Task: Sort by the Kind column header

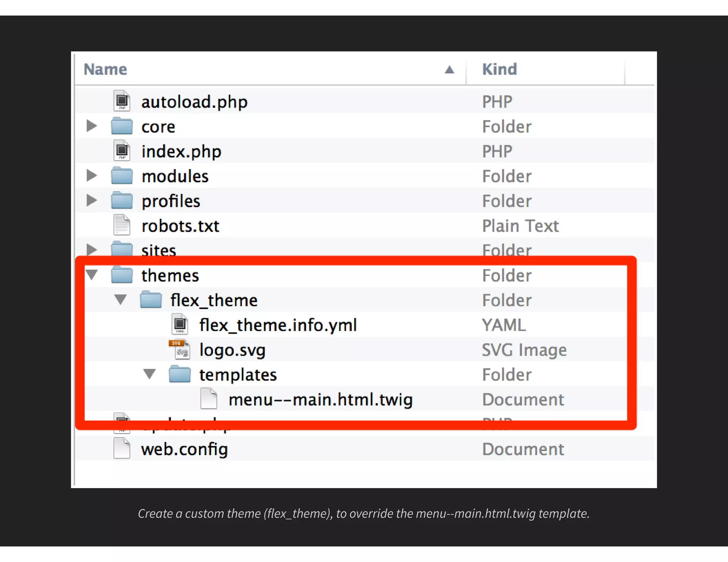Action: tap(499, 69)
